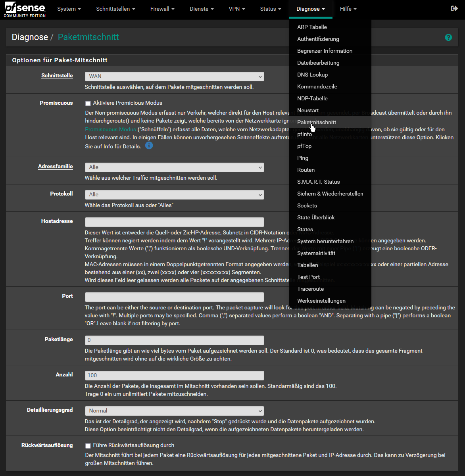Choose Tabellen menu entry
Image resolution: width=465 pixels, height=476 pixels.
click(330, 265)
